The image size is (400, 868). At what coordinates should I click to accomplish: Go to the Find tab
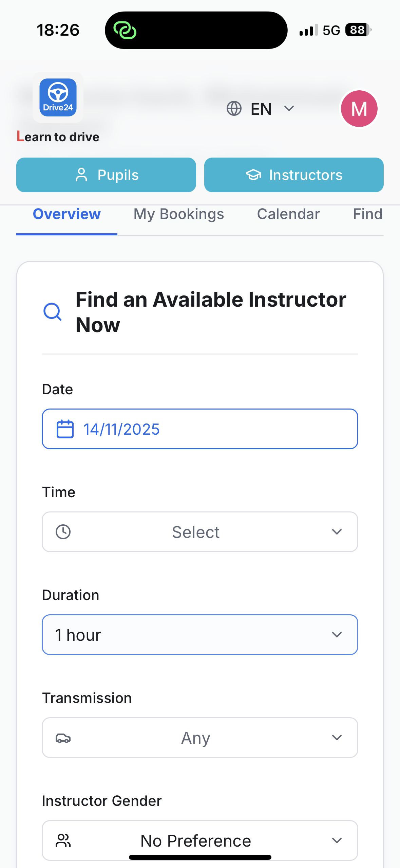(367, 214)
